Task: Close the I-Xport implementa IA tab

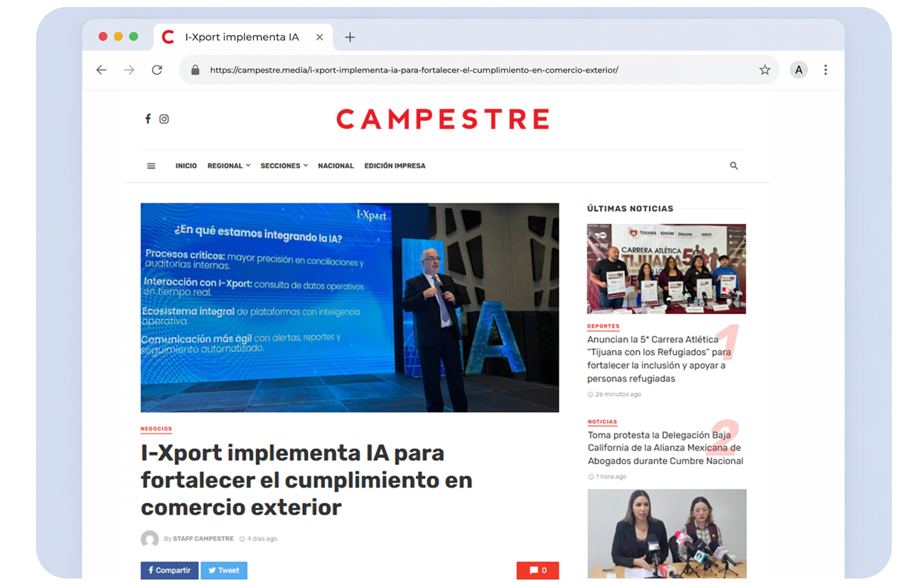Action: (x=319, y=37)
